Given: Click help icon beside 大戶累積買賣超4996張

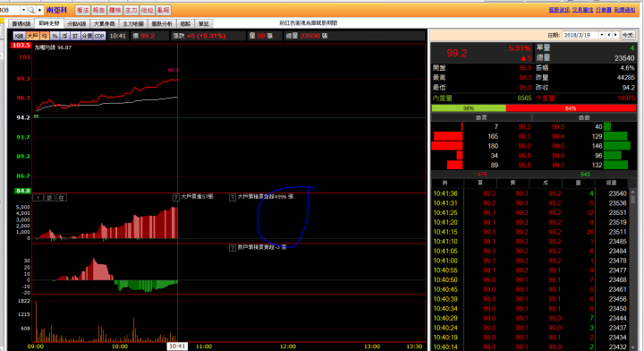Looking at the screenshot, I should [233, 198].
